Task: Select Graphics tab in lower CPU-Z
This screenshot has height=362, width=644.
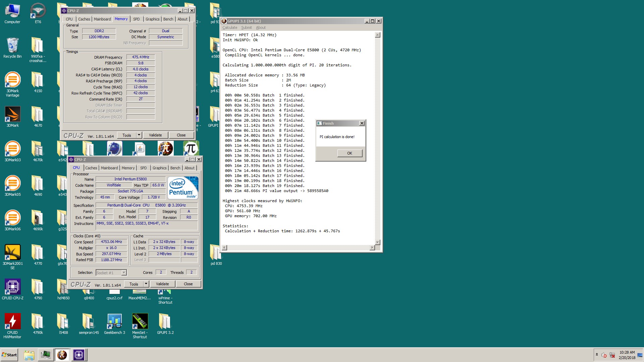Action: point(160,168)
